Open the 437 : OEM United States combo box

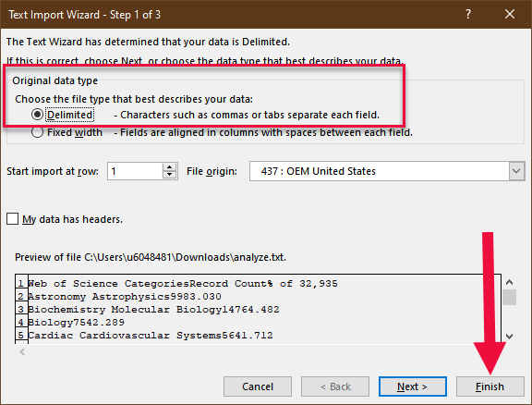pyautogui.click(x=387, y=171)
